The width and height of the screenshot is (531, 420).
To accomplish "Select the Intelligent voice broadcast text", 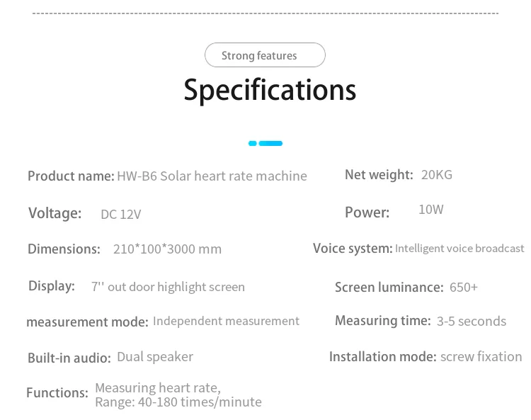I will 459,248.
